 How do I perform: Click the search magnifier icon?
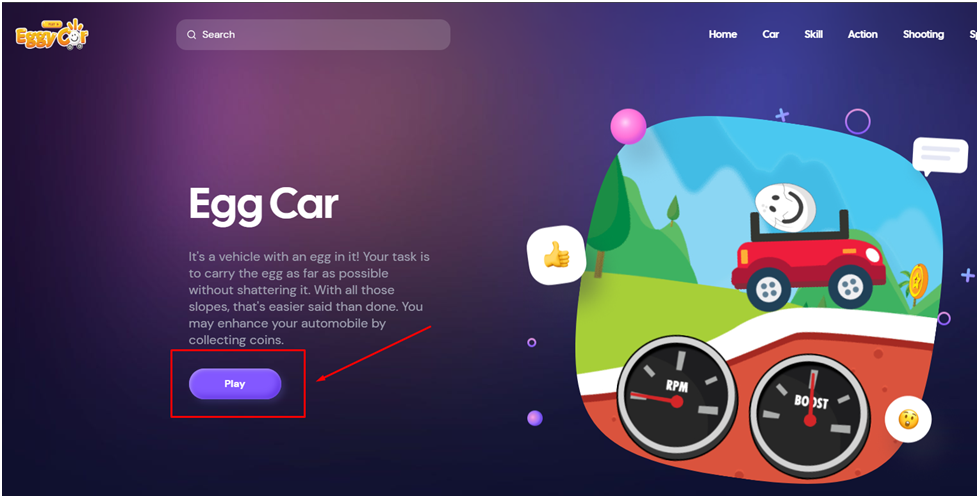click(x=192, y=35)
